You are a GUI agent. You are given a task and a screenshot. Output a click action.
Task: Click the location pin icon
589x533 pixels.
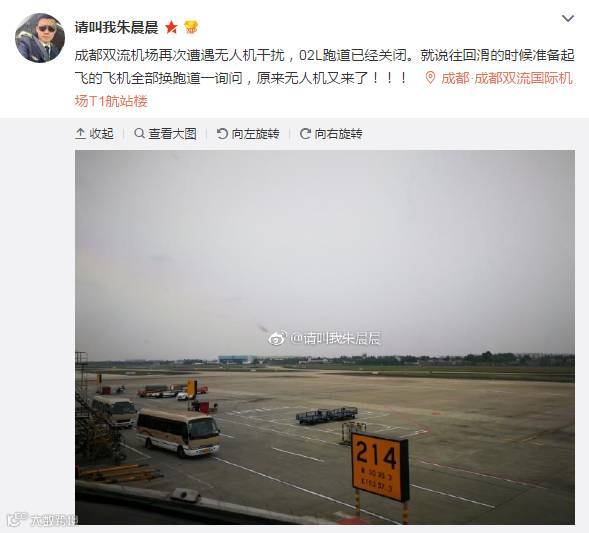tap(430, 78)
